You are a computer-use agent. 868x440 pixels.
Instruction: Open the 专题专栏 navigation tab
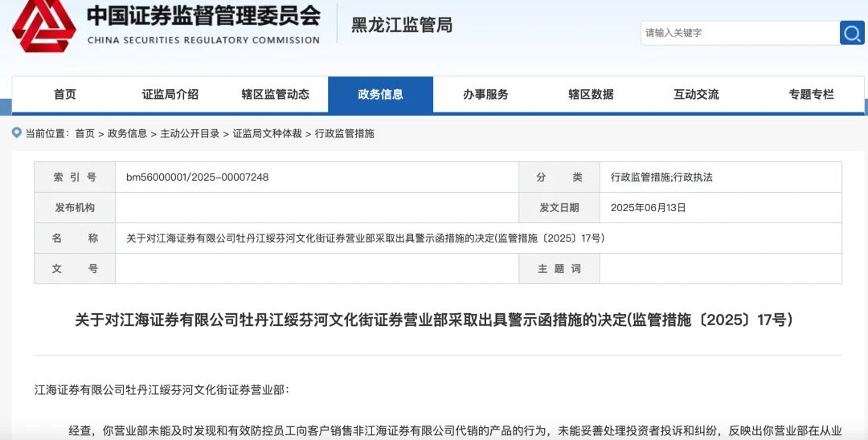pyautogui.click(x=811, y=95)
